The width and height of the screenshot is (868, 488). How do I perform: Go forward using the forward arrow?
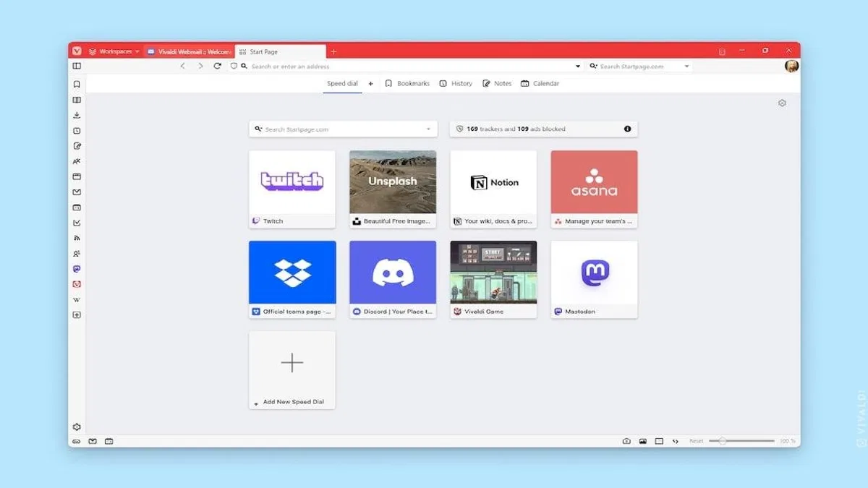[x=200, y=66]
